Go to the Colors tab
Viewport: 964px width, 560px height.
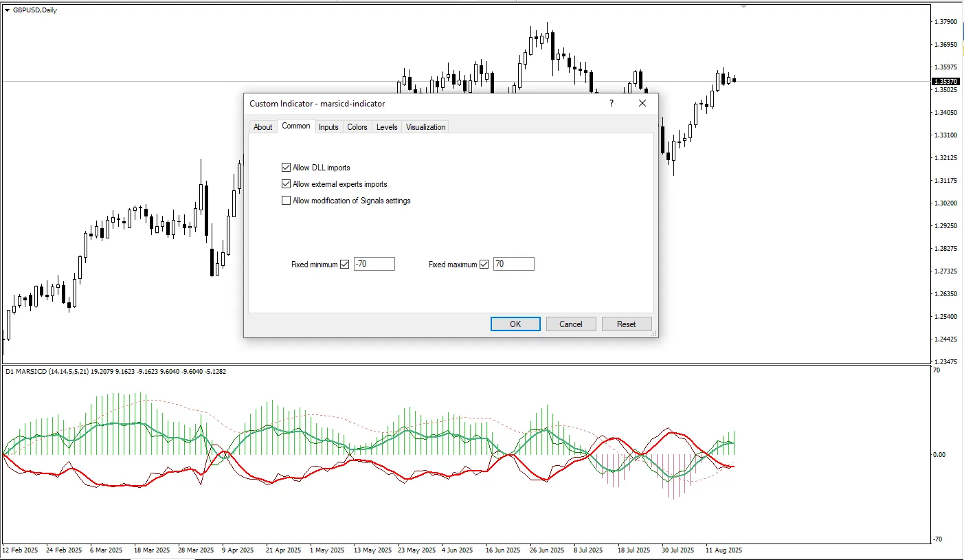pos(357,127)
